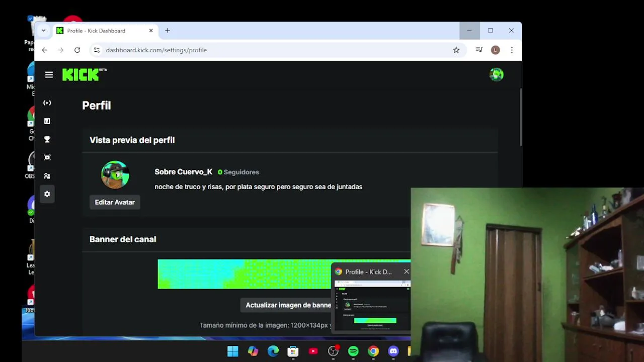
Task: Open Copilot from the taskbar
Action: [253, 351]
